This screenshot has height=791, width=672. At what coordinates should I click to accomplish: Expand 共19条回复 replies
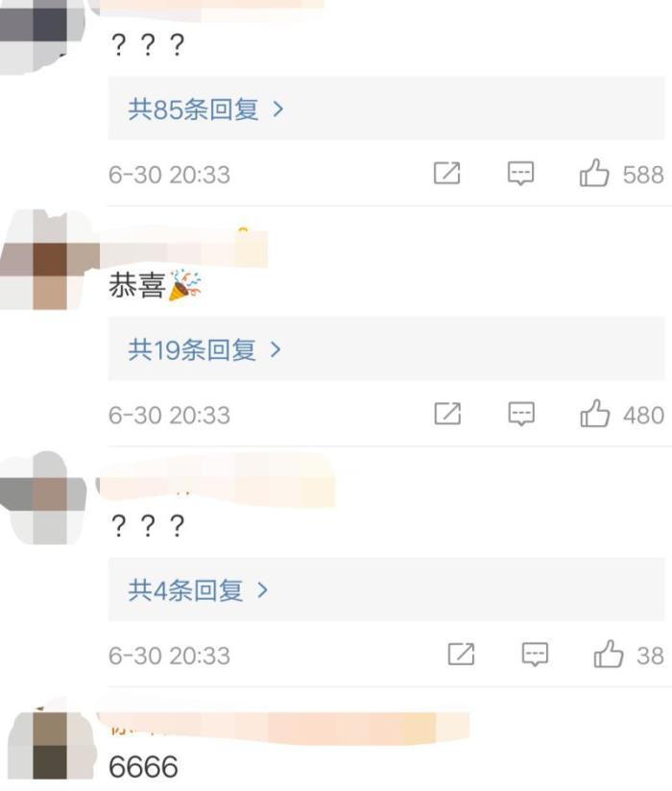point(204,349)
